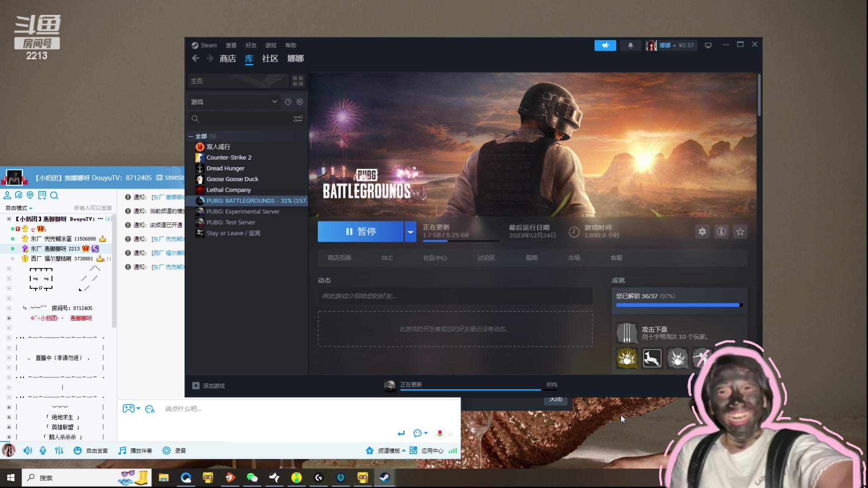Open File Explorer from taskbar
868x488 pixels.
pos(164,478)
